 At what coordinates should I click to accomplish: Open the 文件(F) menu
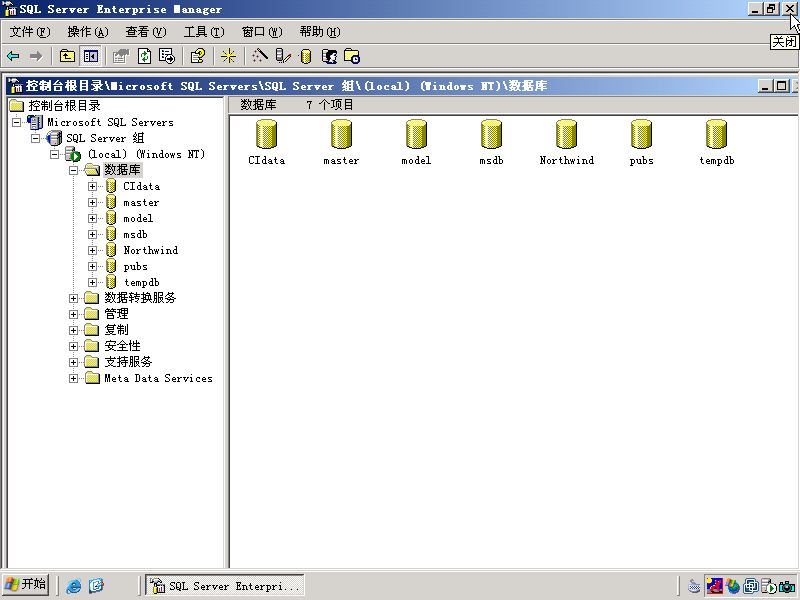[x=30, y=32]
